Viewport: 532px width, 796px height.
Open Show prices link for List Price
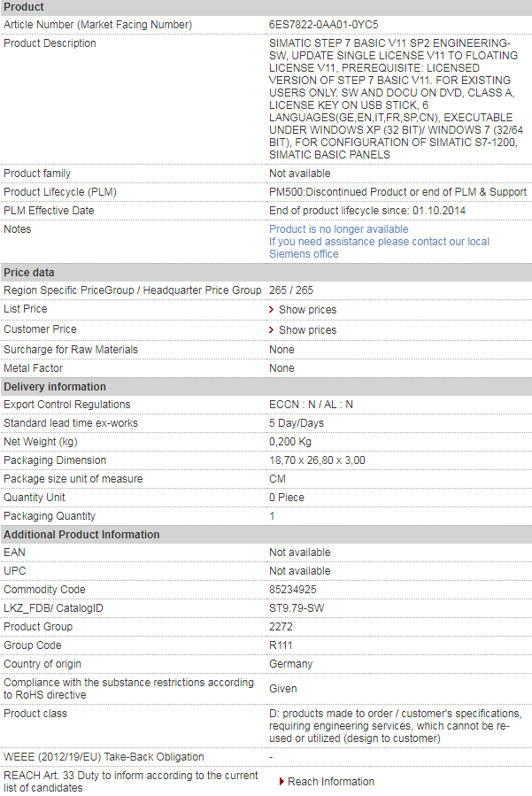[x=308, y=310]
